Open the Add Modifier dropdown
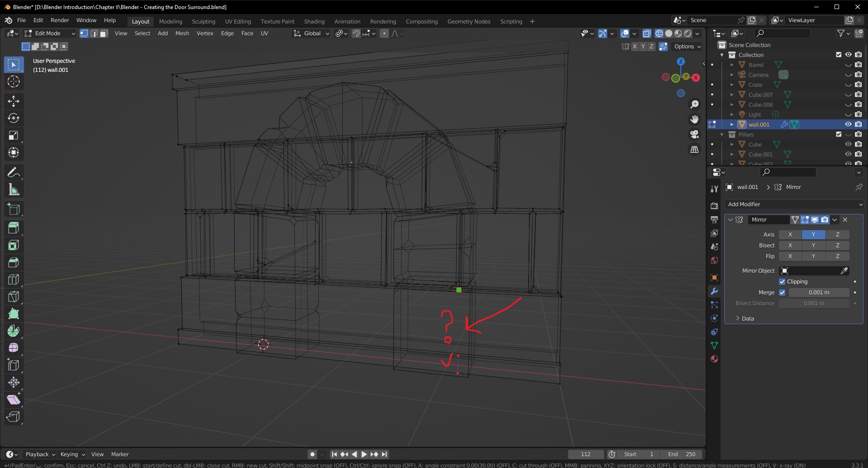 pos(794,204)
